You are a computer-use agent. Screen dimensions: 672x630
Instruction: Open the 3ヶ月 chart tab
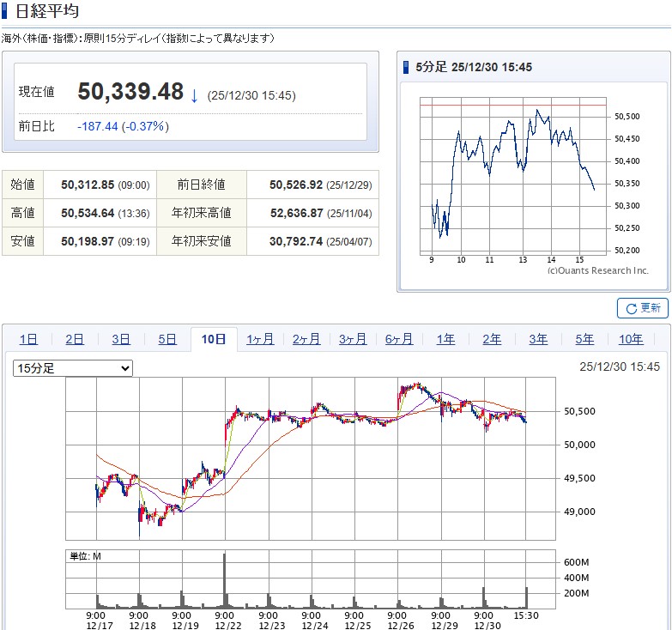(x=353, y=339)
